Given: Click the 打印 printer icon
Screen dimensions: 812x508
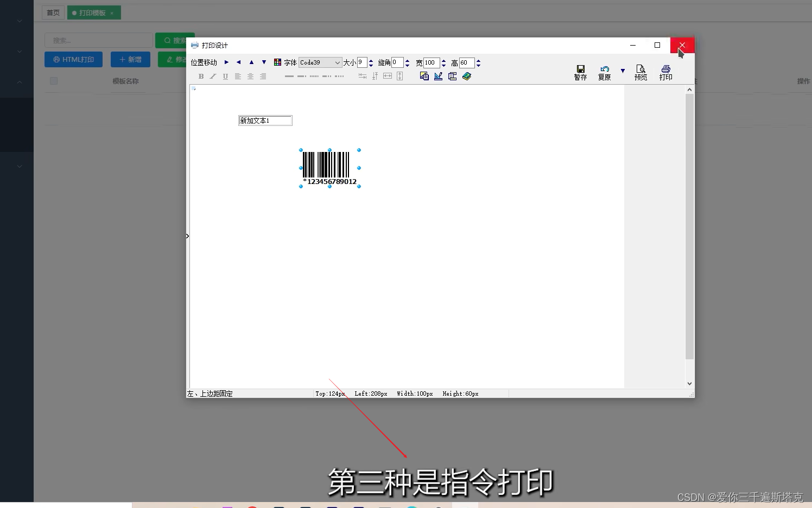Looking at the screenshot, I should pyautogui.click(x=665, y=73).
